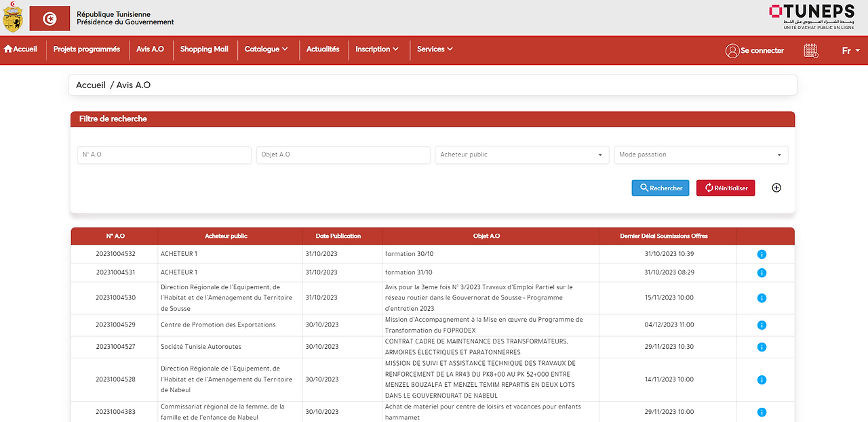Image resolution: width=868 pixels, height=422 pixels.
Task: Click 'Achat de matériel pour centre de loisirs' text
Action: point(483,412)
